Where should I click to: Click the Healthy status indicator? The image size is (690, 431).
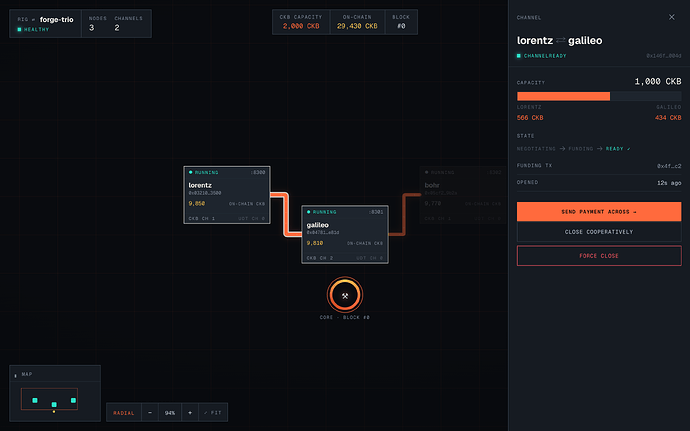(33, 29)
